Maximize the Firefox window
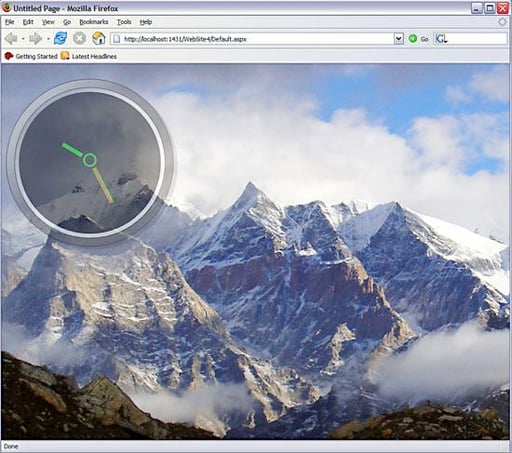512x453 pixels. pos(490,8)
